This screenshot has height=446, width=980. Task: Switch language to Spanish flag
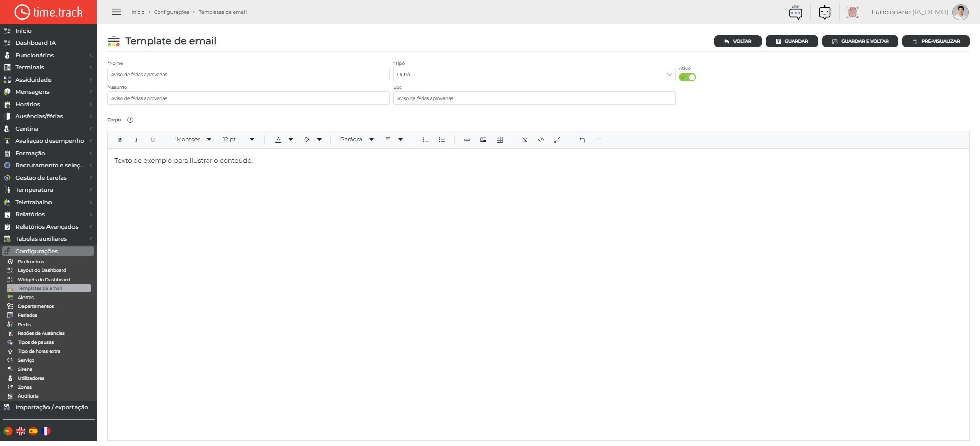pos(33,431)
